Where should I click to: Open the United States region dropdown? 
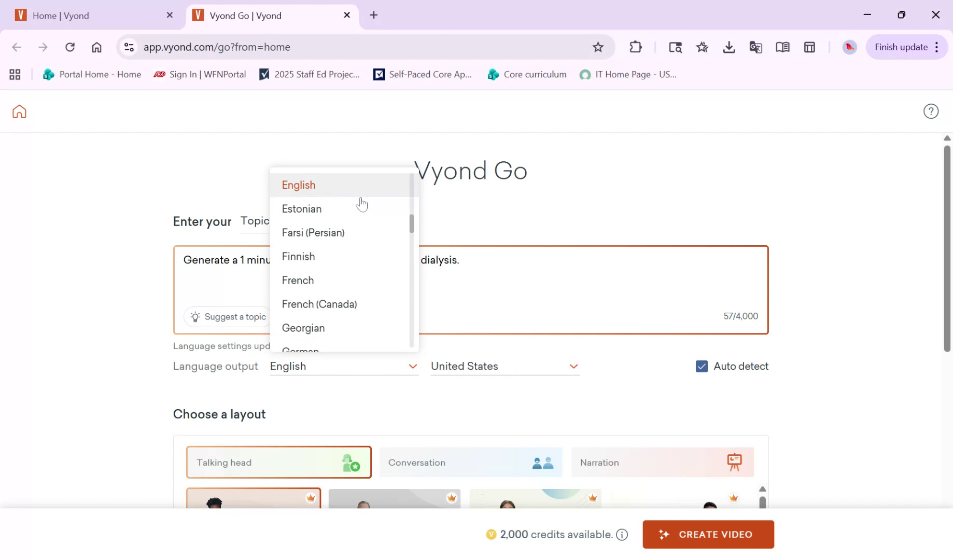(x=504, y=366)
